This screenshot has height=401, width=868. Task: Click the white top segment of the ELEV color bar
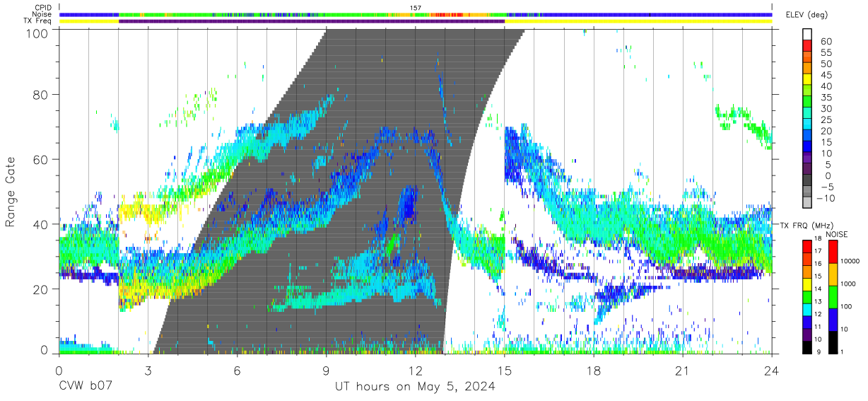click(807, 35)
